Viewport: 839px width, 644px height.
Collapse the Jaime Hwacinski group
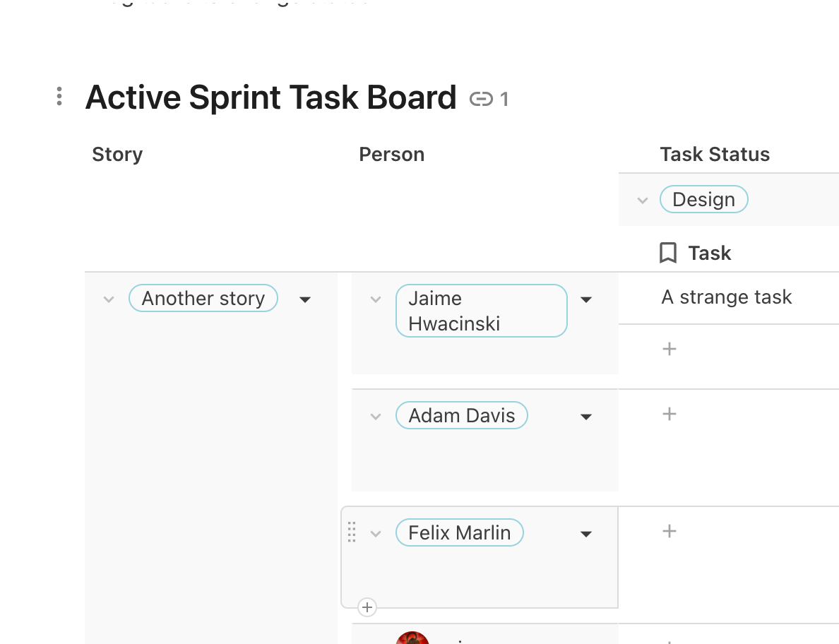(x=376, y=299)
